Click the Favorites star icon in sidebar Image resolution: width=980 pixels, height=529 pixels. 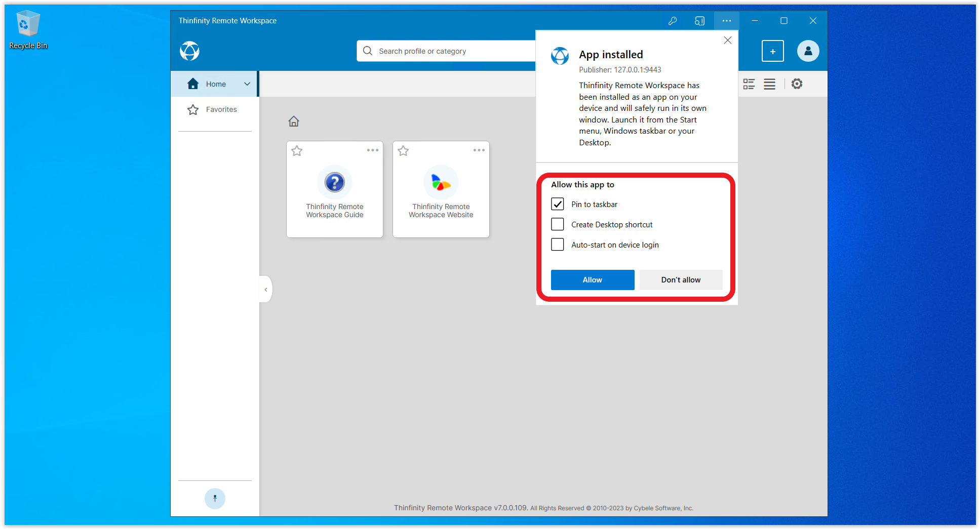pyautogui.click(x=193, y=110)
